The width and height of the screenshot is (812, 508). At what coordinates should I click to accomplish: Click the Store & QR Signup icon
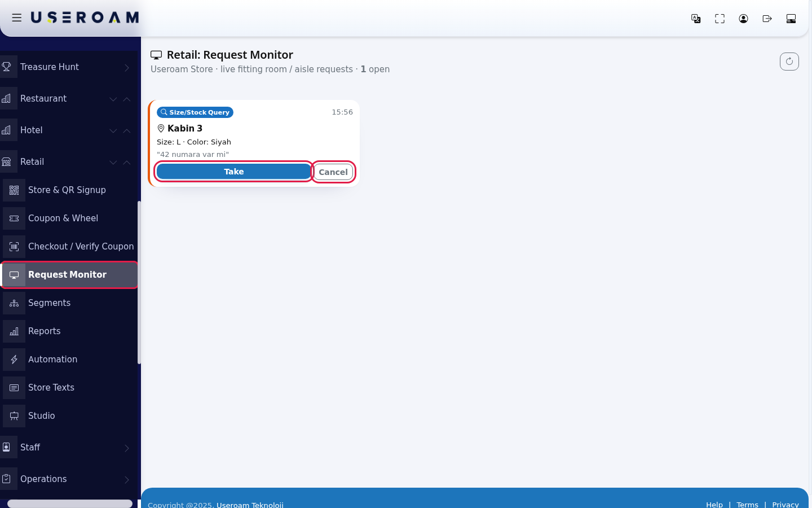tap(14, 190)
